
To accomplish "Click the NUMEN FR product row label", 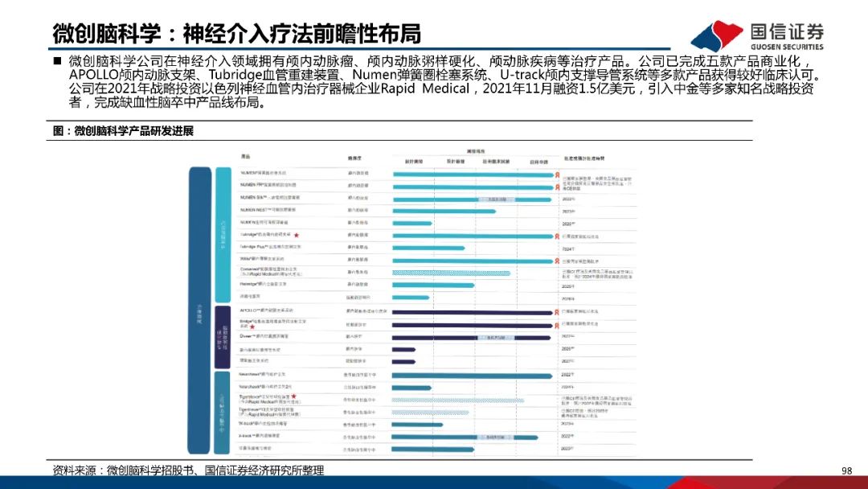I will pos(268,185).
